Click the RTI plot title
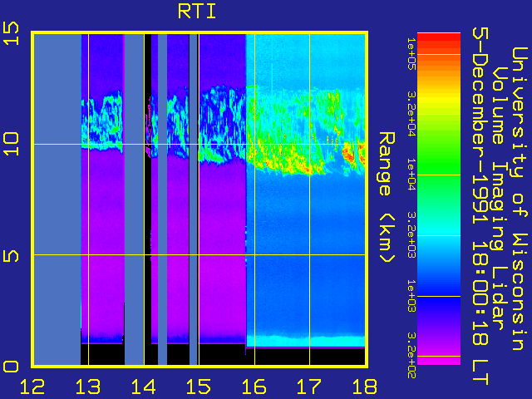532x399 pixels. [x=197, y=12]
